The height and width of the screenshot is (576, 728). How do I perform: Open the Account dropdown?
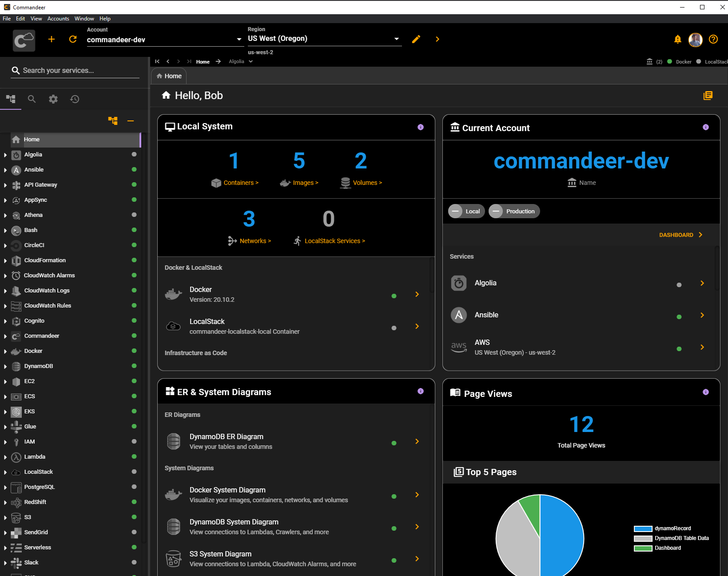coord(165,40)
